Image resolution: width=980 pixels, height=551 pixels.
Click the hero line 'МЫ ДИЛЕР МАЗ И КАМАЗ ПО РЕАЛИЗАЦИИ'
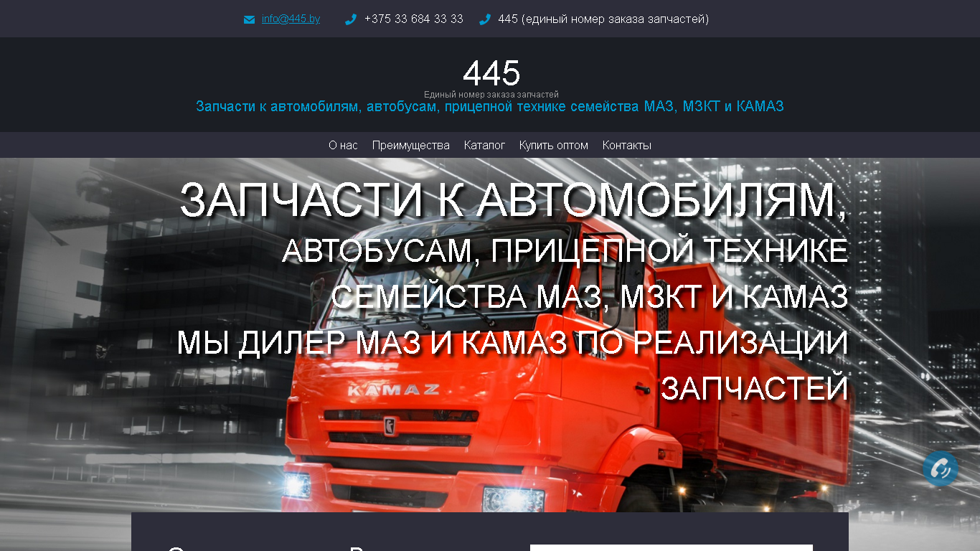pyautogui.click(x=512, y=343)
